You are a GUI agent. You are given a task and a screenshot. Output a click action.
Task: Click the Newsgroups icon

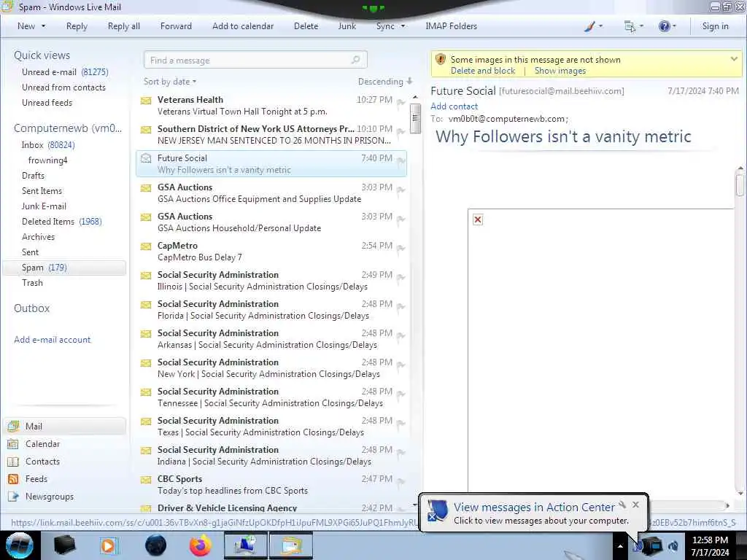coord(13,497)
